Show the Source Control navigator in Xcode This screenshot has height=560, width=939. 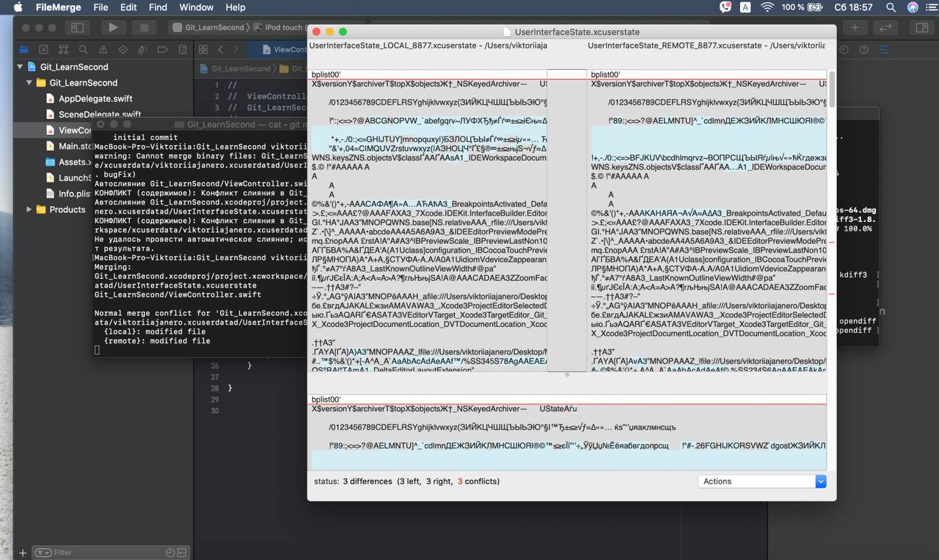click(43, 50)
